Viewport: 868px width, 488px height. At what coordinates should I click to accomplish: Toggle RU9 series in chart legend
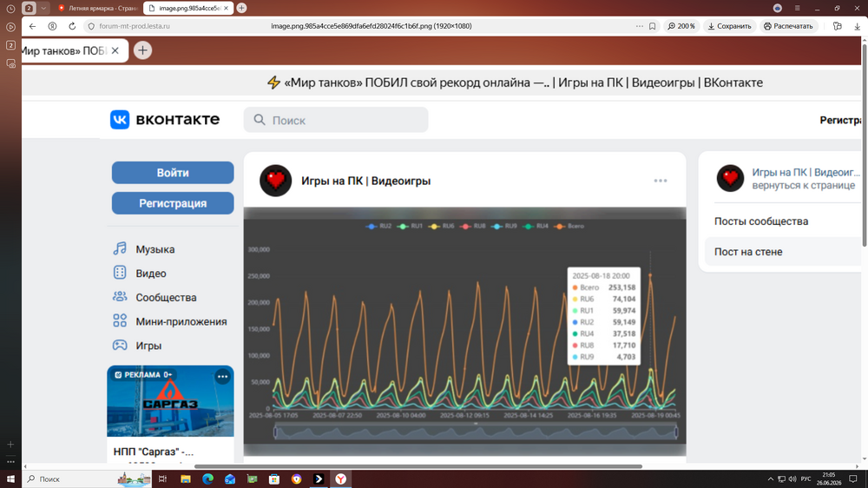pos(504,226)
